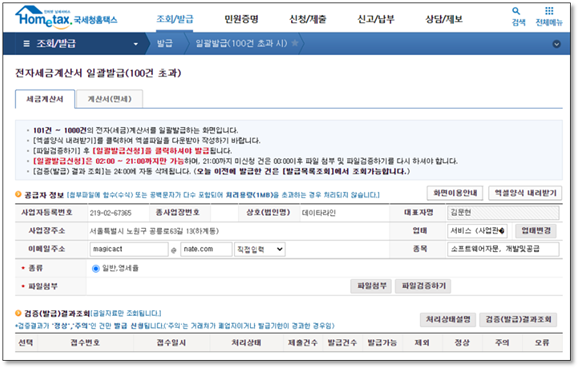Click the 주의 column header

tap(502, 343)
